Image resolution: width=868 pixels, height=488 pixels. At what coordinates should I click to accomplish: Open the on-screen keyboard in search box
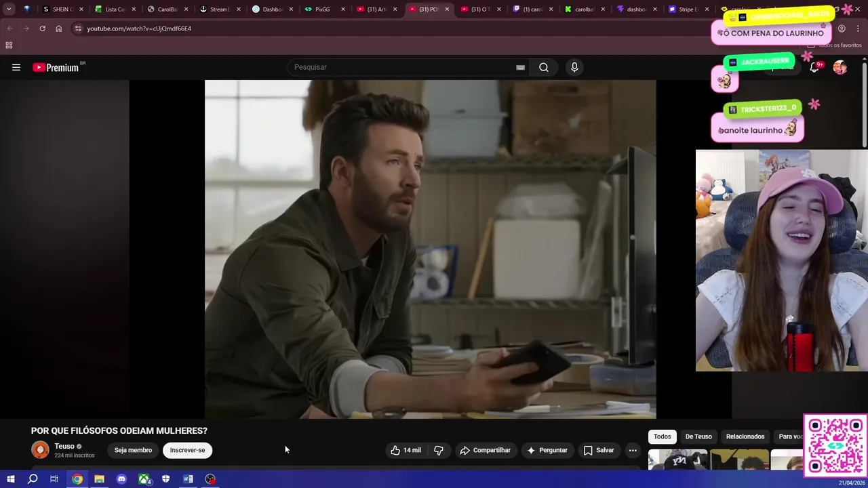coord(520,67)
